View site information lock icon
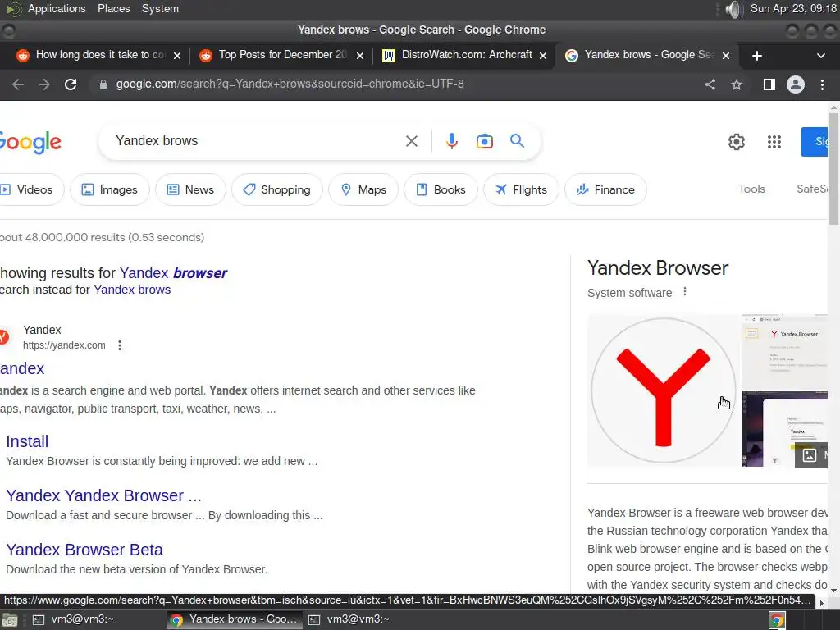The height and width of the screenshot is (630, 840). (x=103, y=84)
